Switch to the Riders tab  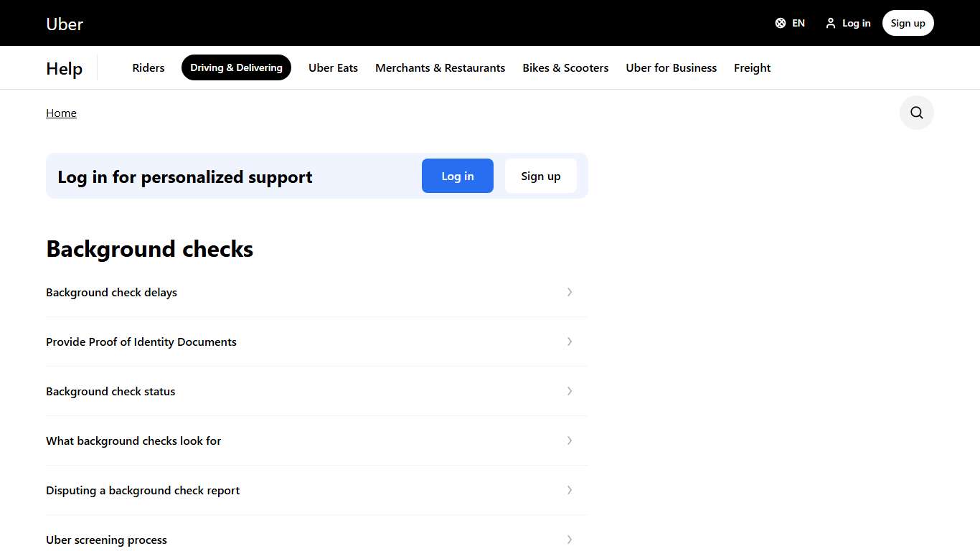[148, 67]
